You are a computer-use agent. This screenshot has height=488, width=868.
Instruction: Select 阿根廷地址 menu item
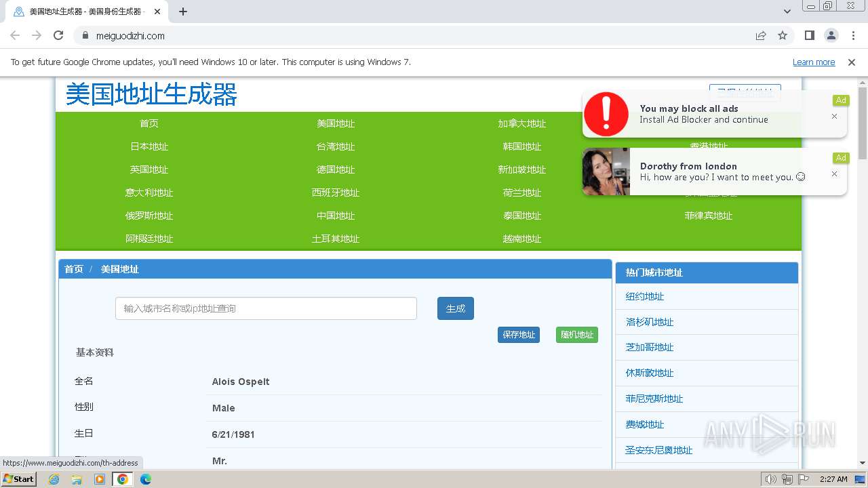[149, 239]
